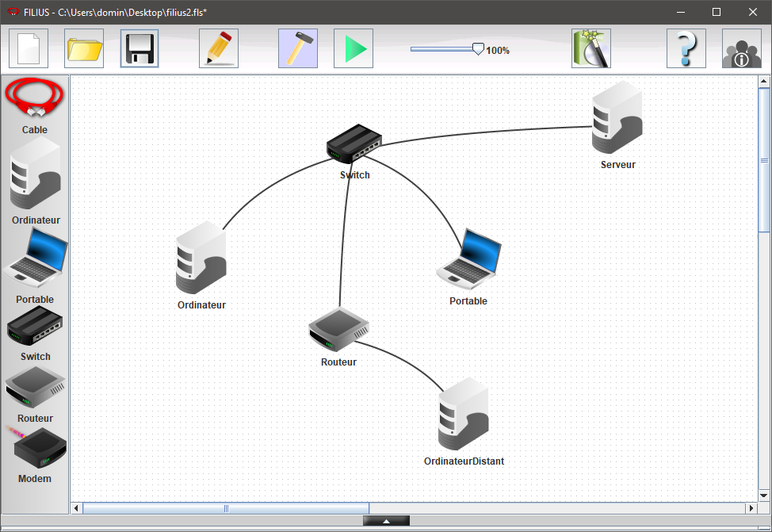The width and height of the screenshot is (772, 532).
Task: Switch to documentation mode with the pencil icon
Action: (x=219, y=48)
